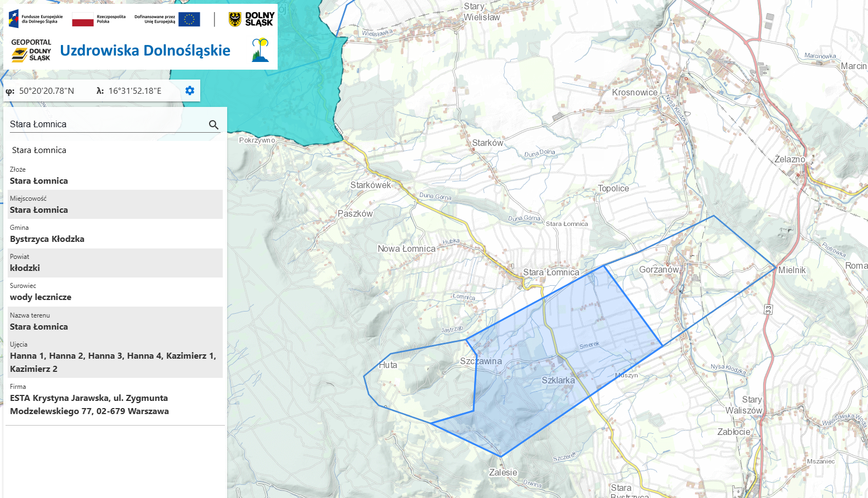Open coordinate settings gear icon
The height and width of the screenshot is (498, 868).
click(190, 90)
